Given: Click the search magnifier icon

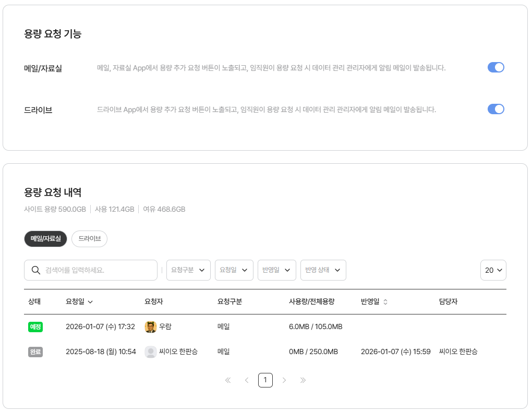Looking at the screenshot, I should [x=36, y=270].
